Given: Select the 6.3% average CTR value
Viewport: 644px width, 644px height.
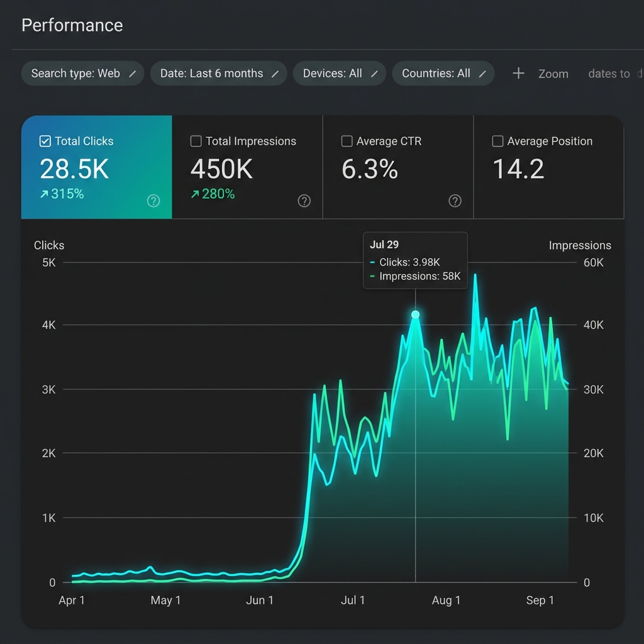Looking at the screenshot, I should click(370, 169).
